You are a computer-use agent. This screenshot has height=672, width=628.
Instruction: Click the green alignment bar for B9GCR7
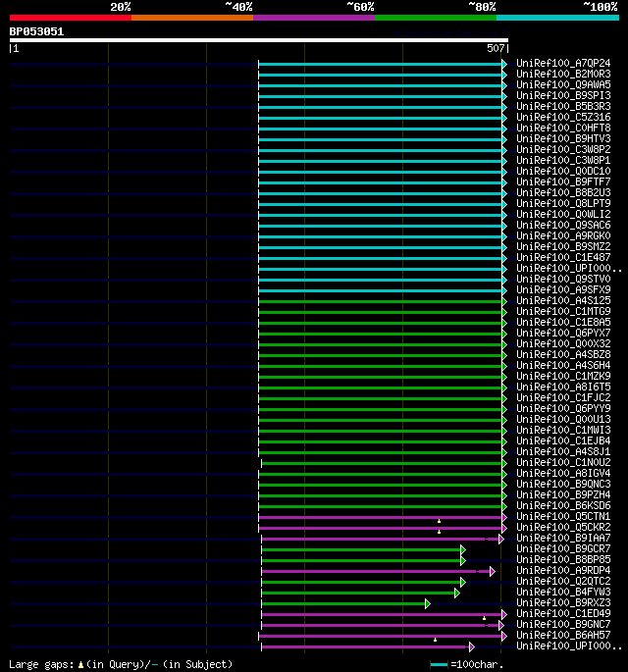[x=361, y=549]
